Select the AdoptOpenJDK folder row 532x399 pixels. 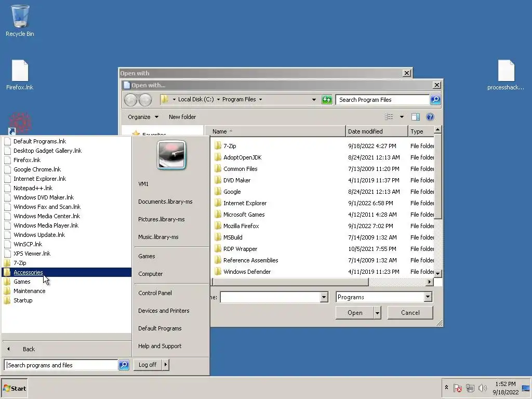point(324,157)
